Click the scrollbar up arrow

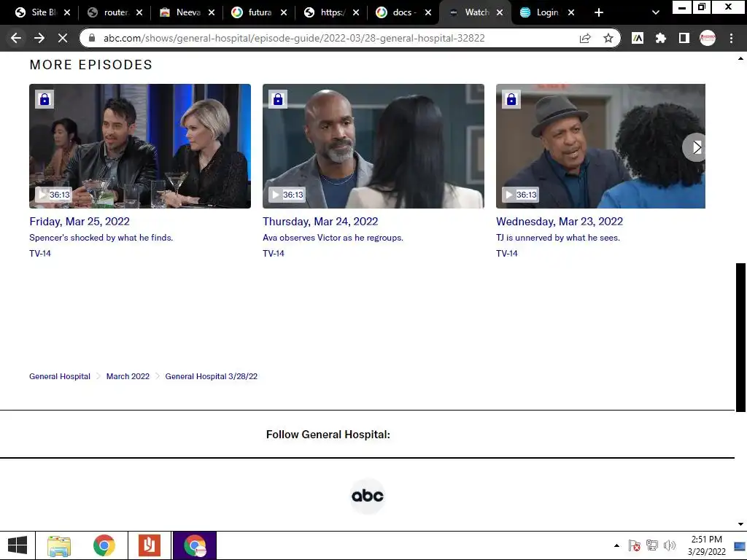(x=741, y=58)
